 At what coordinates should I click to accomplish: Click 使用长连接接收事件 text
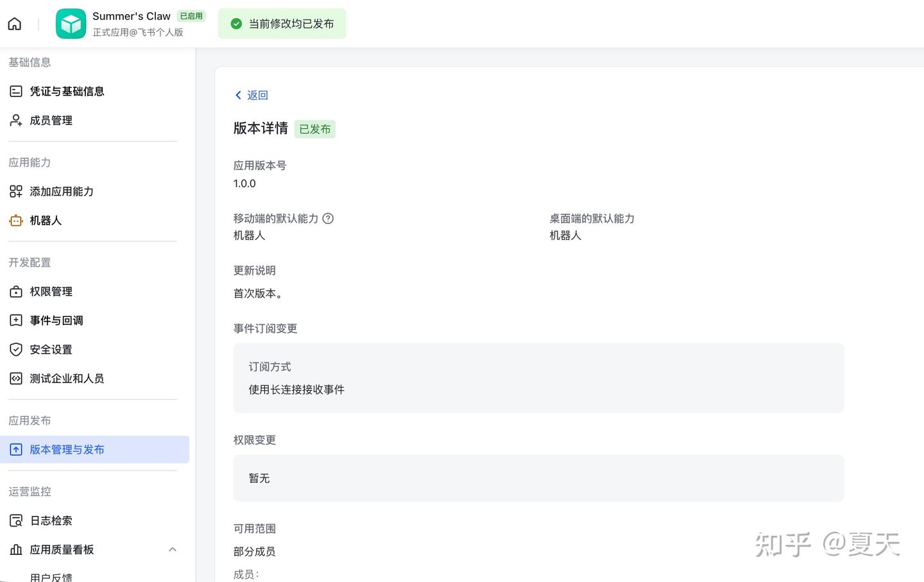click(x=296, y=389)
